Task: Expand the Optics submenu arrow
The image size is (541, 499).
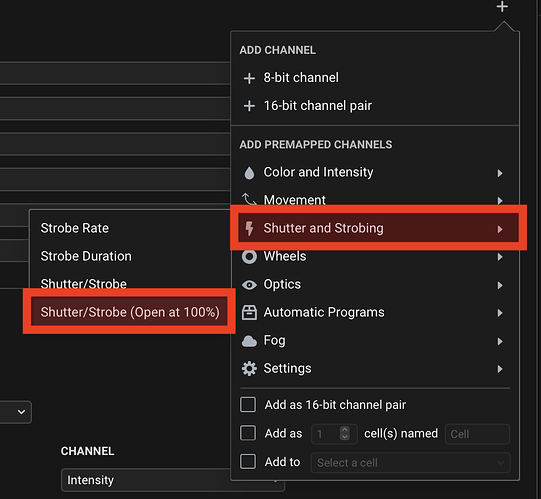Action: [x=500, y=285]
